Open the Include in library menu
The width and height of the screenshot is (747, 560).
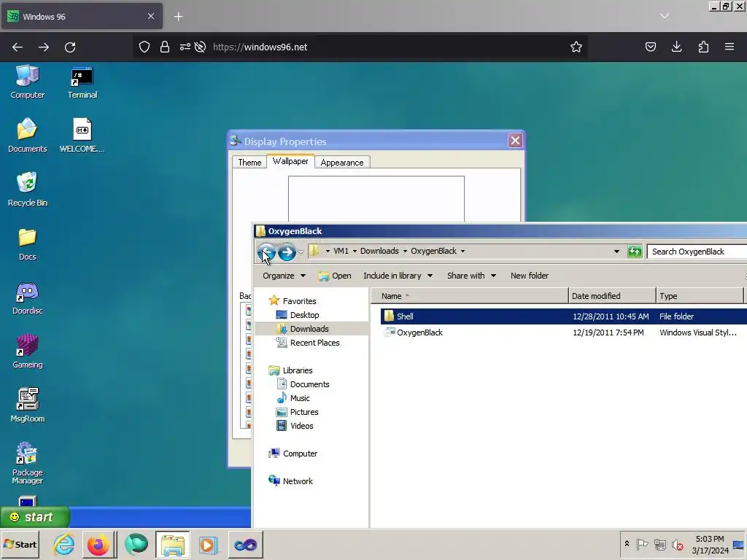[x=398, y=276]
